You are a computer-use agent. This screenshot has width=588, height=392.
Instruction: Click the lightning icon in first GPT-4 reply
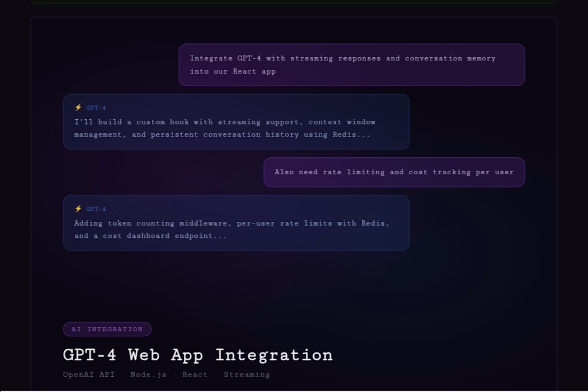click(78, 107)
